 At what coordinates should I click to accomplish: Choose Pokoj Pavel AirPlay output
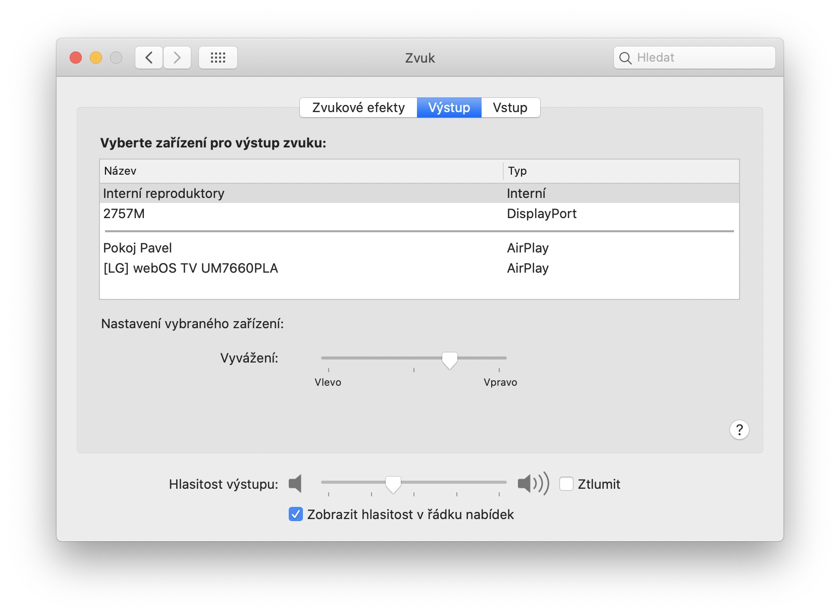138,248
